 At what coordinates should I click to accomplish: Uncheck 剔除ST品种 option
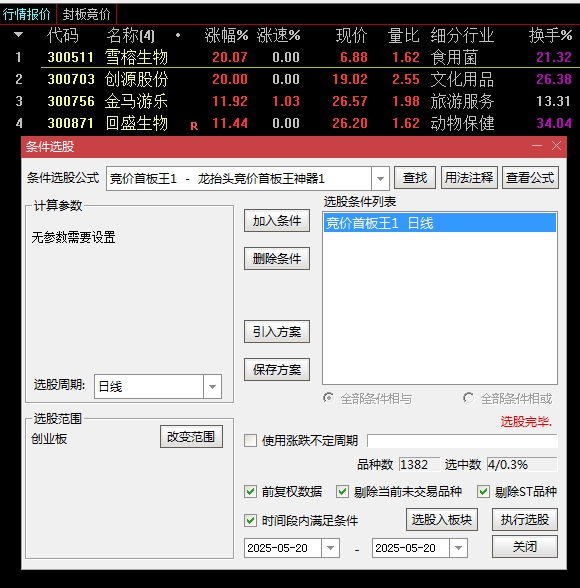coord(483,491)
